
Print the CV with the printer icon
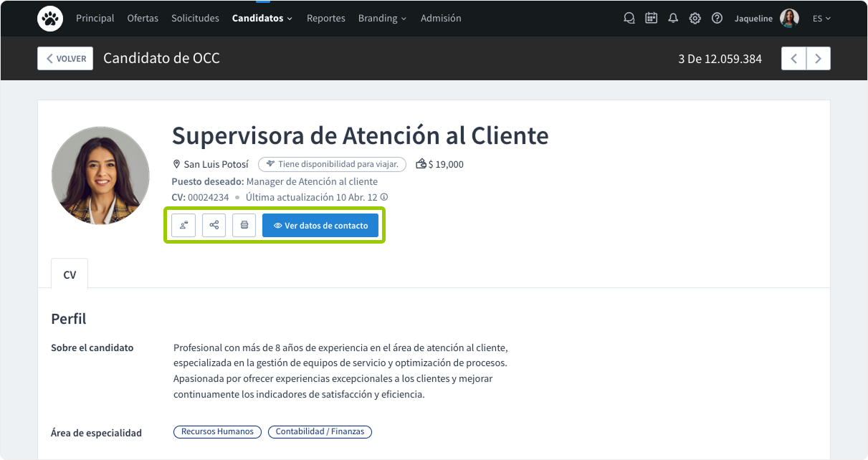pos(244,225)
